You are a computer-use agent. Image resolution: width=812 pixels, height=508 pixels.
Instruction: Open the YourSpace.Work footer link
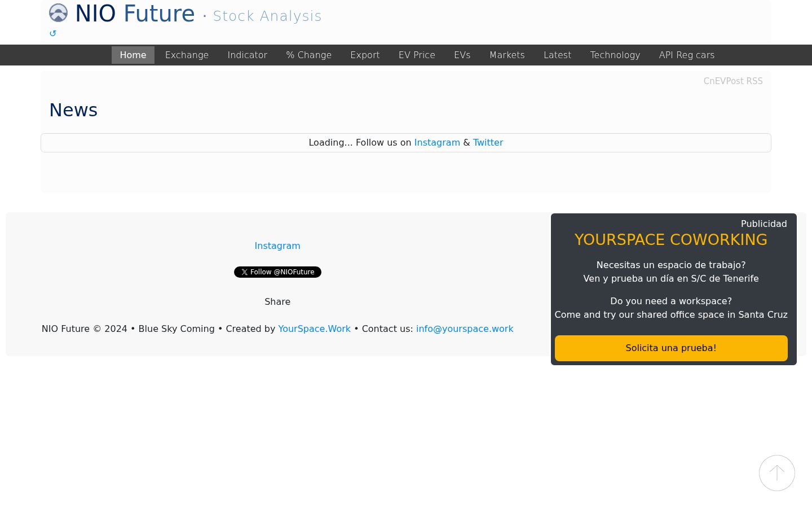(314, 329)
